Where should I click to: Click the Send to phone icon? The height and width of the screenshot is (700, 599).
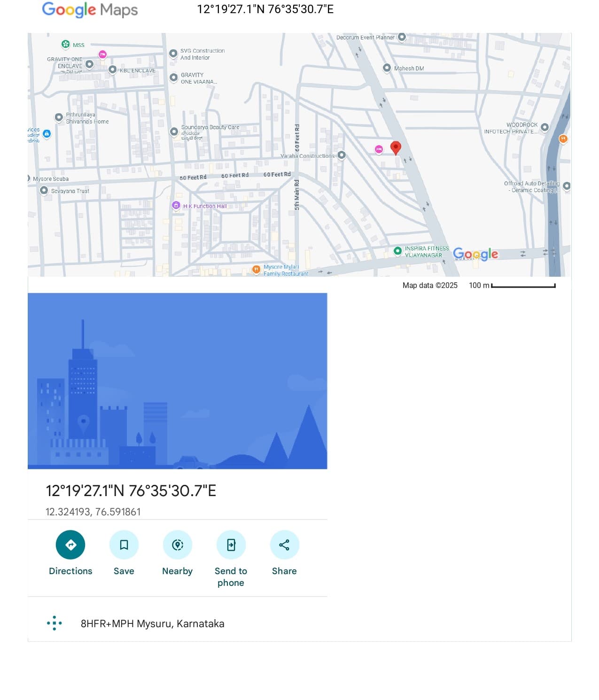(231, 544)
